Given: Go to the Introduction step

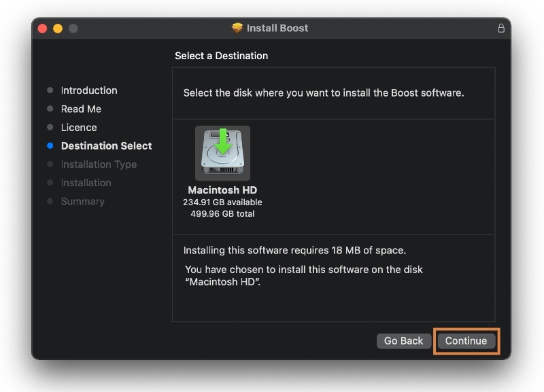Looking at the screenshot, I should point(89,90).
